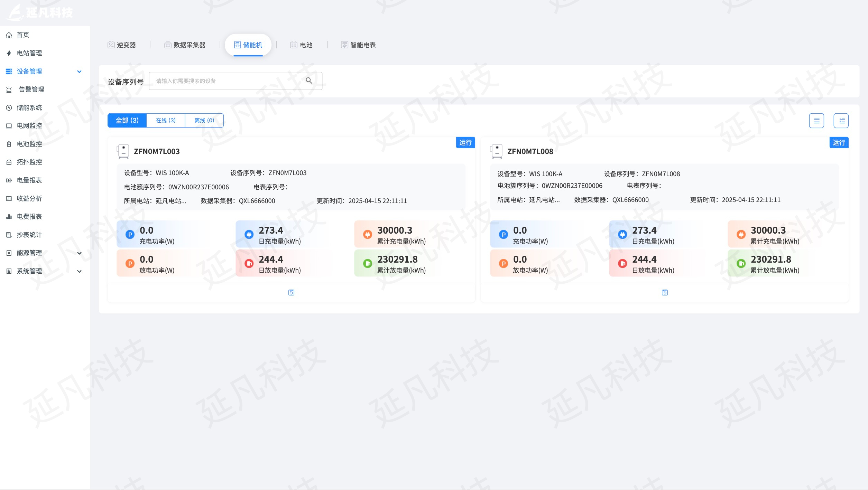Collapse the 设备管理 menu chevron
This screenshot has width=868, height=490.
pos(79,72)
